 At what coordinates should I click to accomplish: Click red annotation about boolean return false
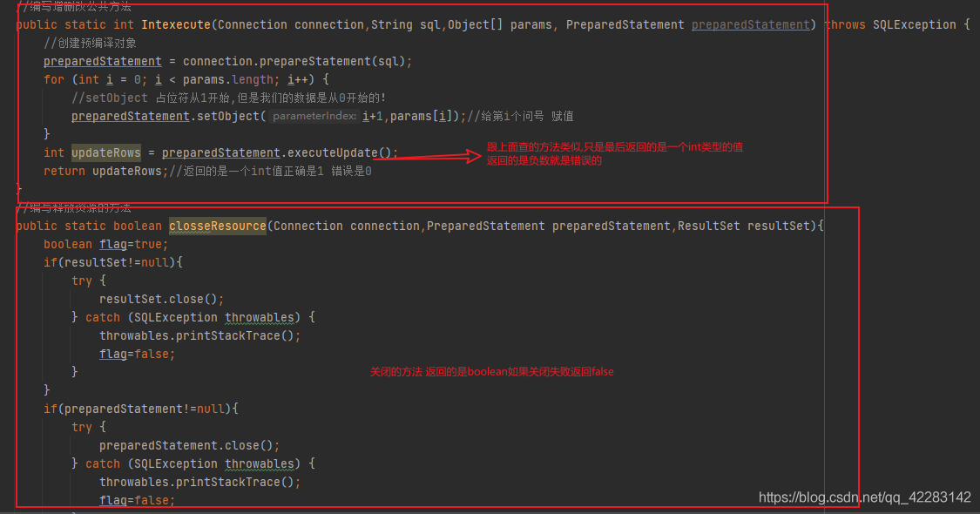click(x=491, y=372)
